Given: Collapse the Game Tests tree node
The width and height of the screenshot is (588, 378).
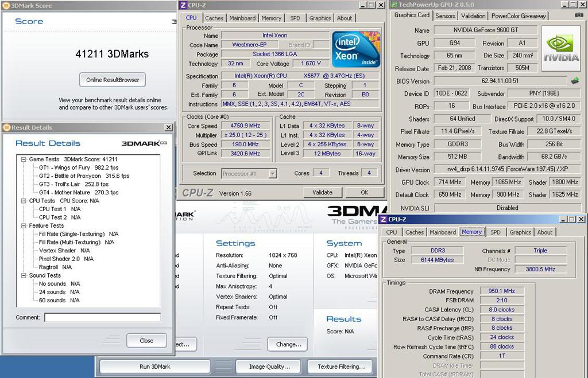Looking at the screenshot, I should [24, 159].
